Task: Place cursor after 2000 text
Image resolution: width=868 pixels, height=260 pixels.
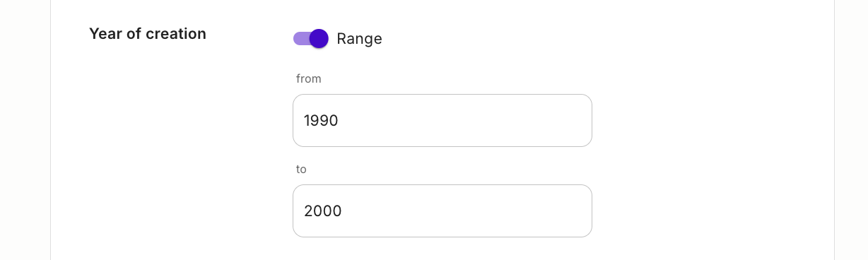Action: point(343,211)
